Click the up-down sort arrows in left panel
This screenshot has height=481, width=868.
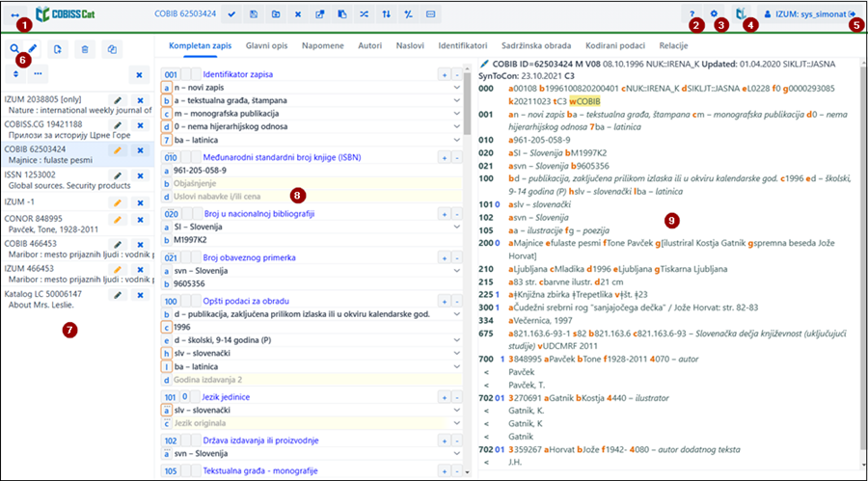[x=15, y=73]
